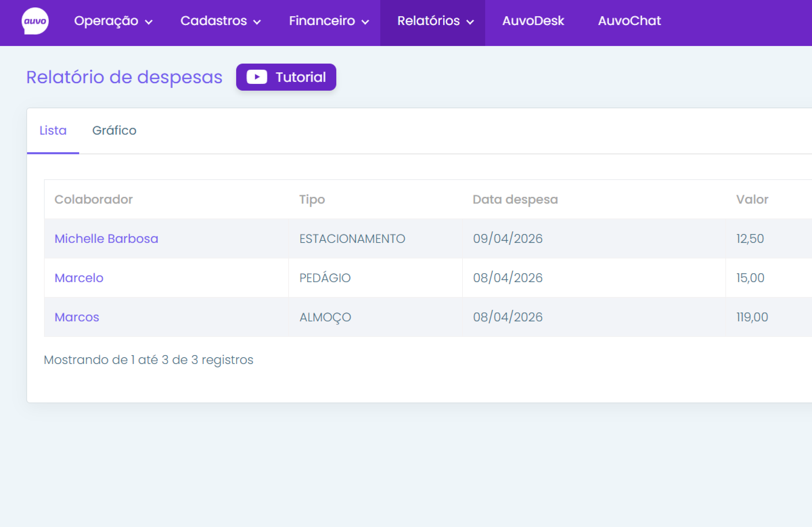Image resolution: width=812 pixels, height=527 pixels.
Task: Open the Marcos collaborator link
Action: [77, 317]
